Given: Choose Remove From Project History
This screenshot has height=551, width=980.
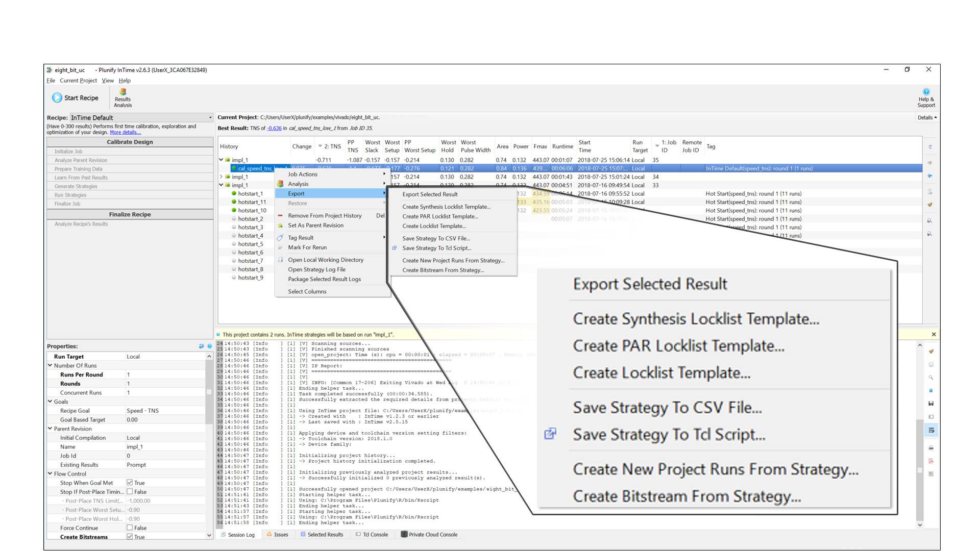Looking at the screenshot, I should 332,216.
